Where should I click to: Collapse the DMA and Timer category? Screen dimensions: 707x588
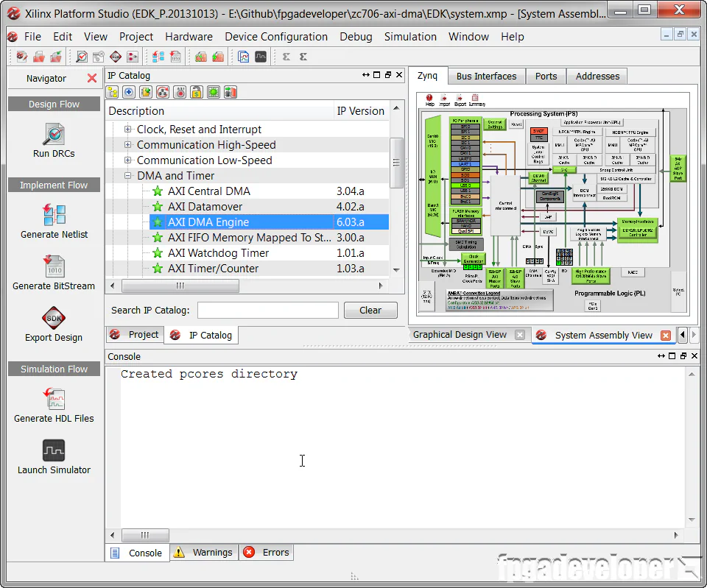pos(128,176)
